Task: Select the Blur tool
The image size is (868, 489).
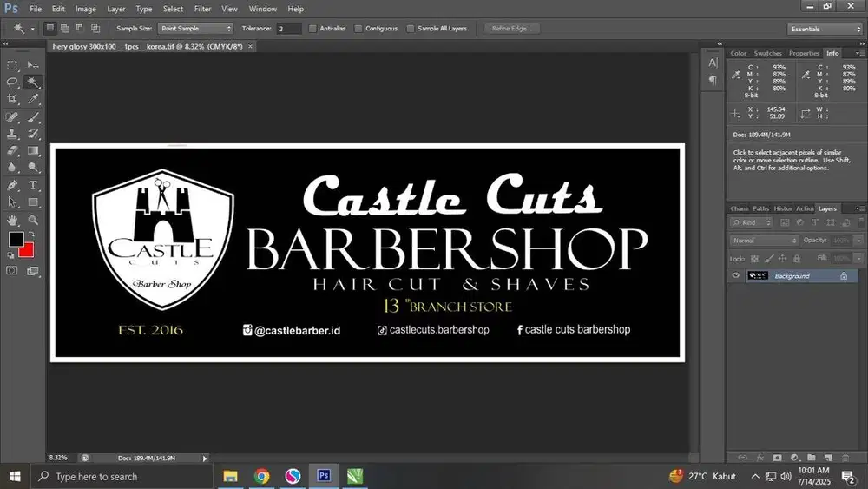Action: (x=12, y=168)
